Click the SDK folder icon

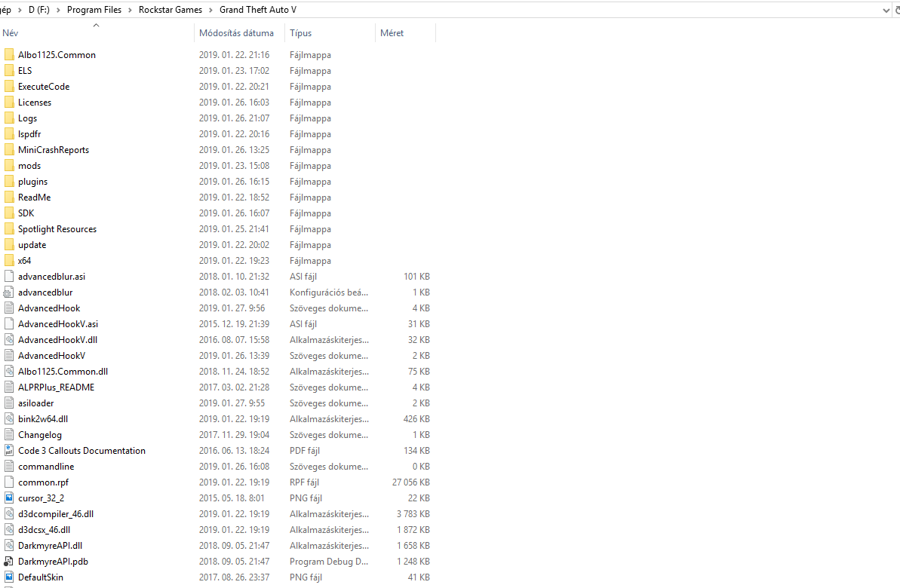[8, 213]
